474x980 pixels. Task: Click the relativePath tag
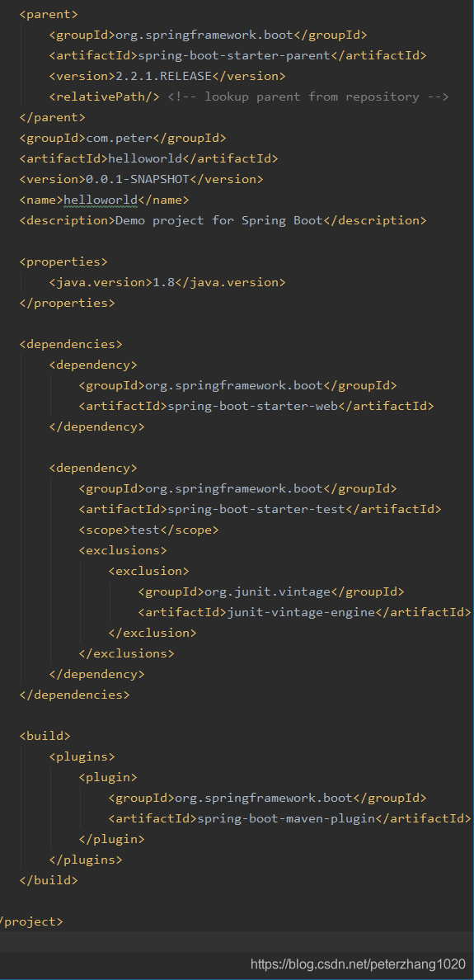[105, 97]
